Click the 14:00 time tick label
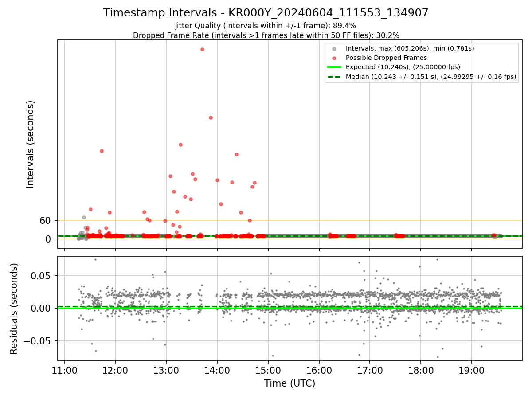Viewport: 532px width, 399px height. click(217, 370)
